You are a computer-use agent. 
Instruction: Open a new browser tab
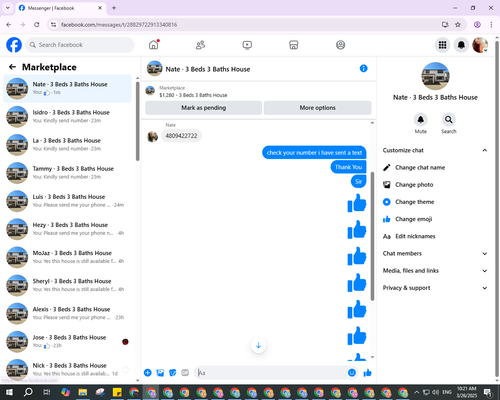point(114,8)
